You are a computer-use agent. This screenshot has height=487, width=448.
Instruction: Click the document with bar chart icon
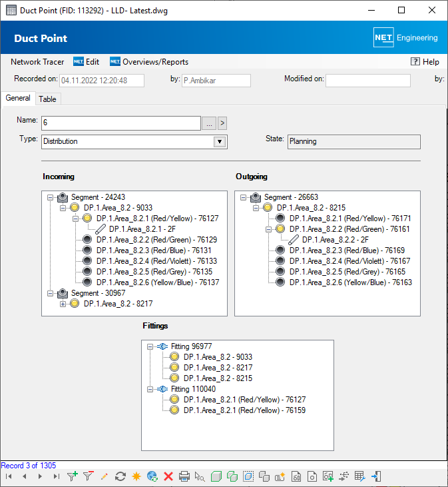click(x=296, y=476)
